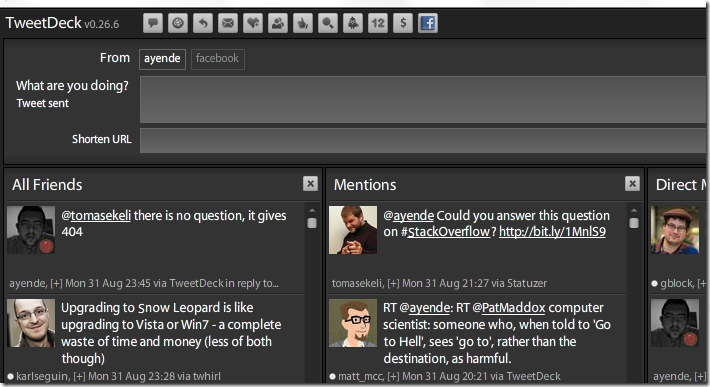
Task: Open the Groups people icon
Action: (x=278, y=23)
